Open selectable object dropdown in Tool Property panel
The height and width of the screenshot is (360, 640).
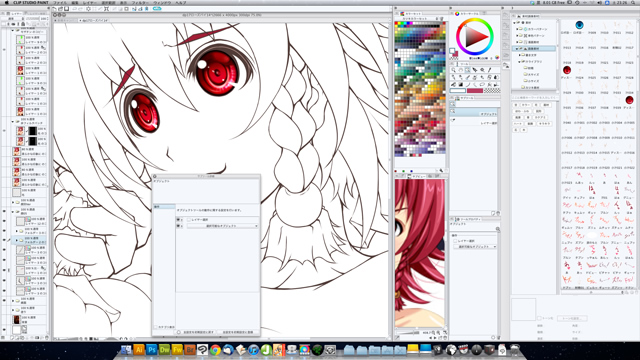click(475, 247)
